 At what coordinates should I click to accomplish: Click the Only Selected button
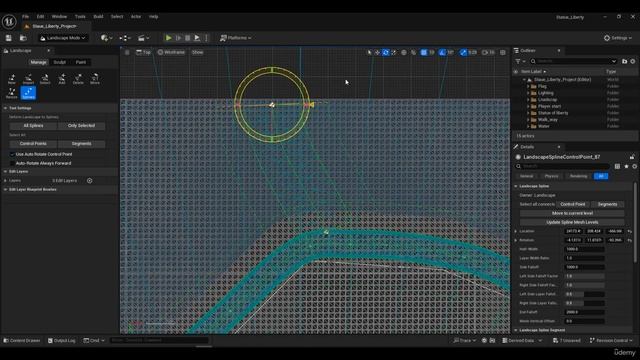(x=81, y=126)
